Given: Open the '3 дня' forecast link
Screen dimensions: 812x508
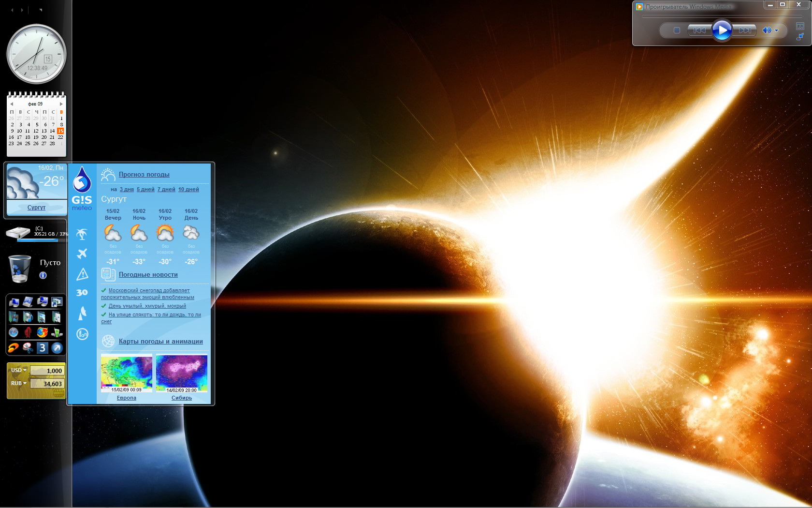Looking at the screenshot, I should click(x=127, y=189).
